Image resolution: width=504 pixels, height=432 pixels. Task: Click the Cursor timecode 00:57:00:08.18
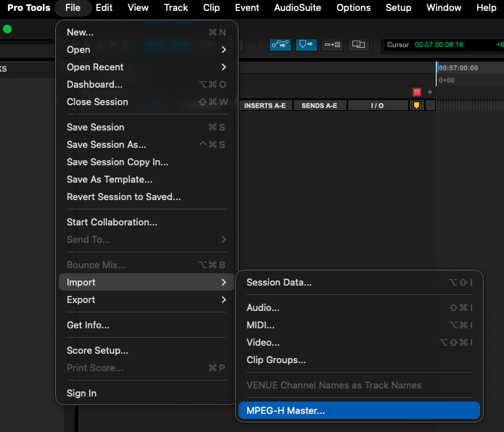tap(439, 45)
